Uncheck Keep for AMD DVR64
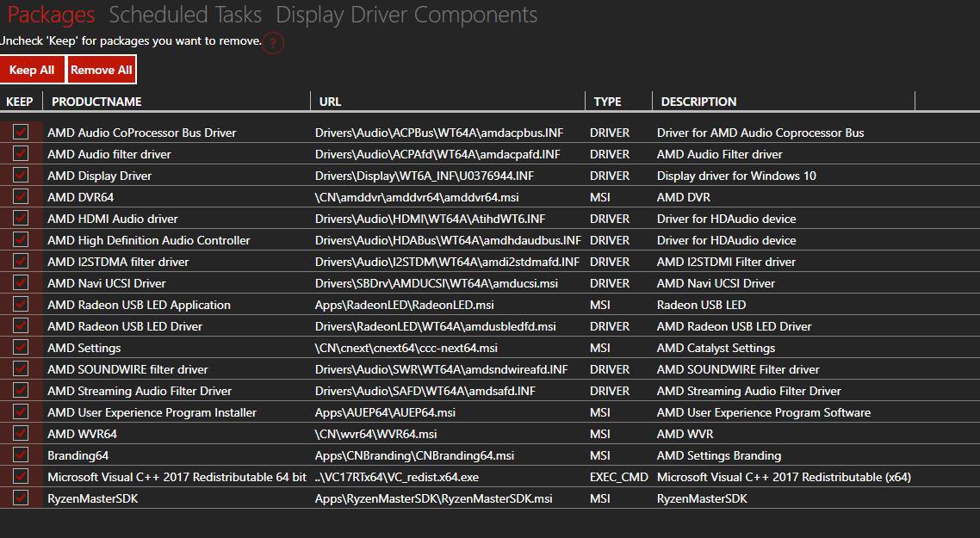 [x=21, y=196]
